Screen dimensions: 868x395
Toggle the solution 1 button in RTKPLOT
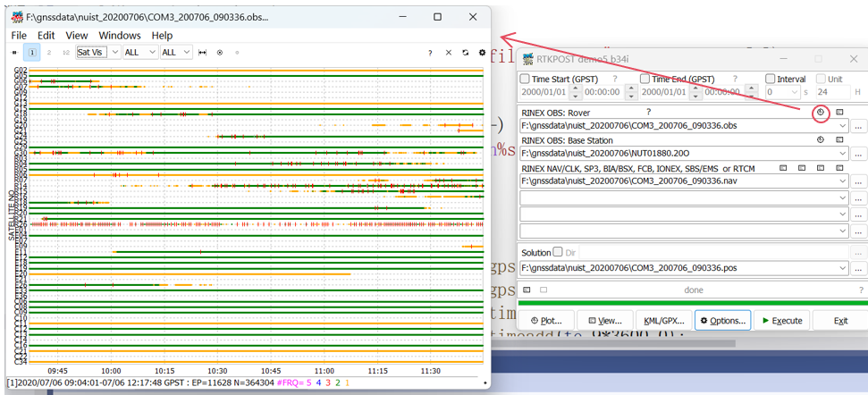[x=32, y=52]
